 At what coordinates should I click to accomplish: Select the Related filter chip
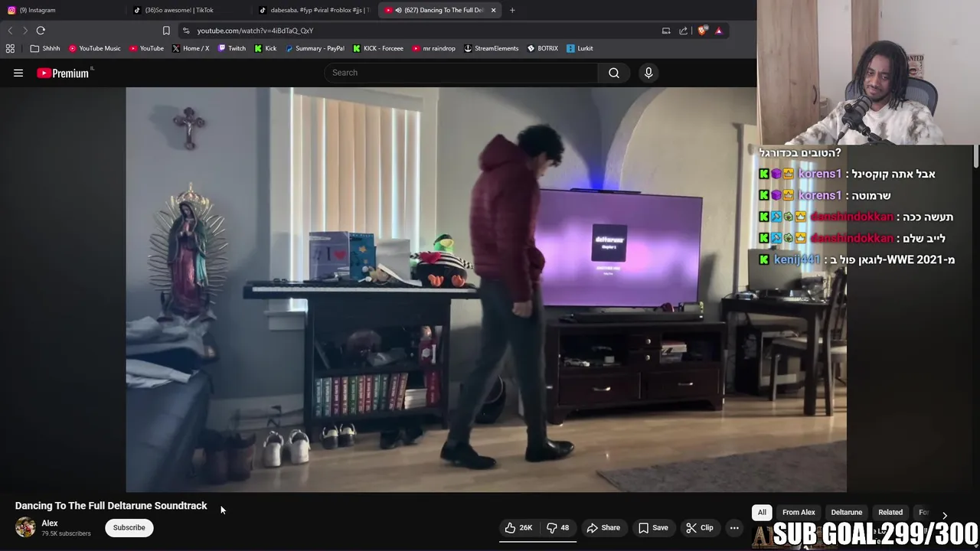pos(890,512)
